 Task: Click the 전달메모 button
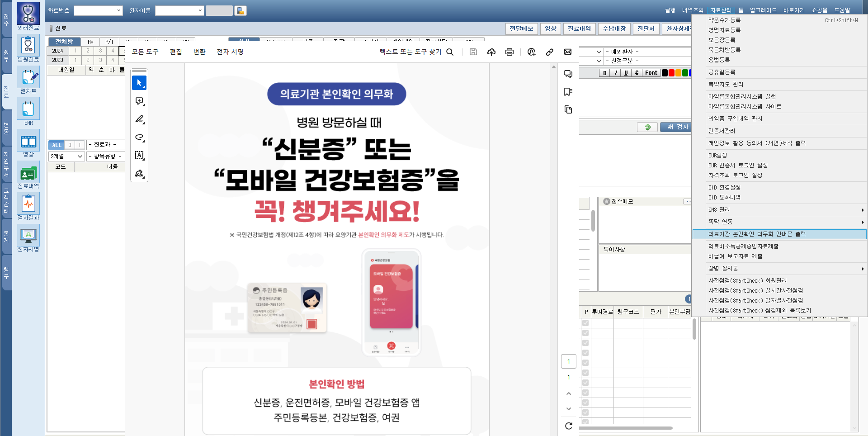coord(521,29)
